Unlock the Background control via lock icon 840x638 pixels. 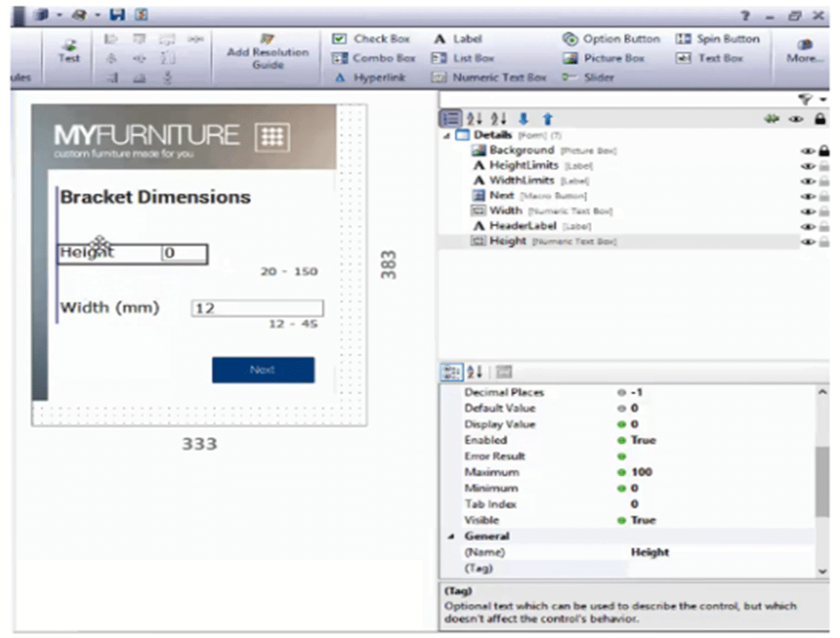pyautogui.click(x=824, y=151)
